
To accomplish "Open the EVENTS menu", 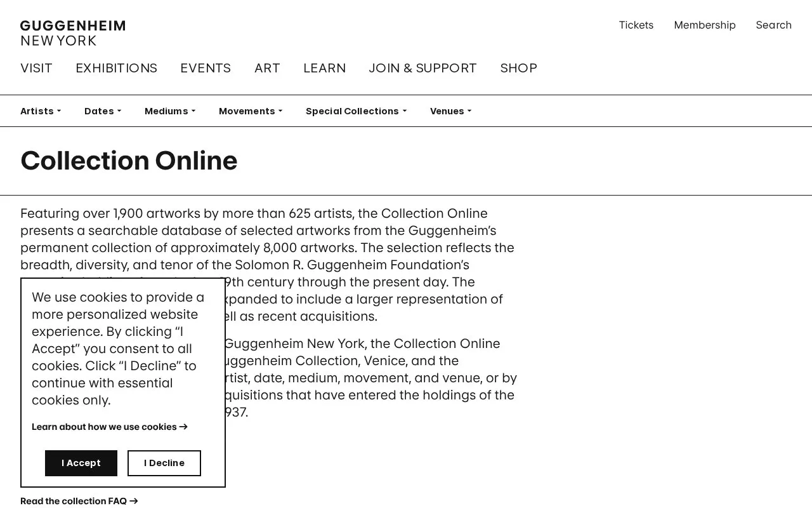I will [206, 68].
